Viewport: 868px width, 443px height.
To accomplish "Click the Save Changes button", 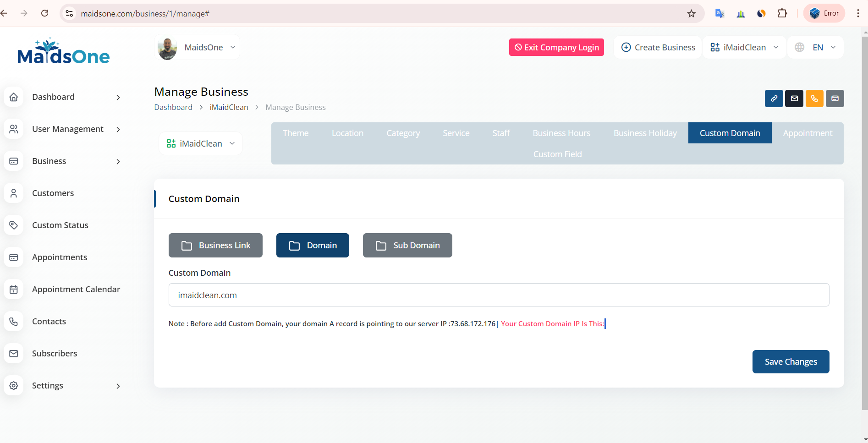I will (x=791, y=362).
